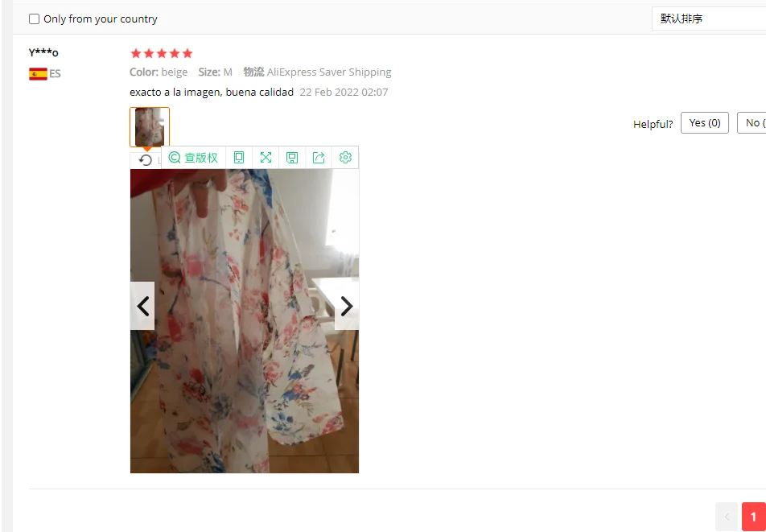Click the rotate left icon
This screenshot has height=532, width=766.
[x=146, y=160]
